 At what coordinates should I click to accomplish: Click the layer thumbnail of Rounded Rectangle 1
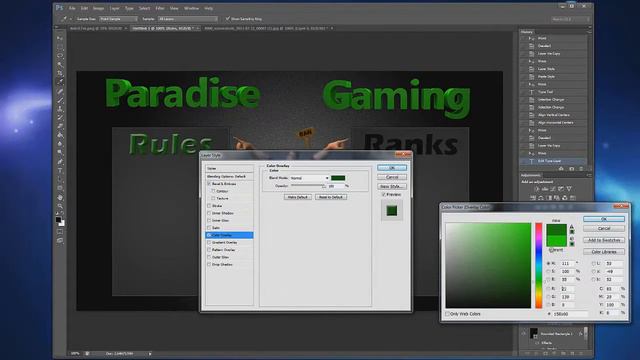[x=534, y=333]
